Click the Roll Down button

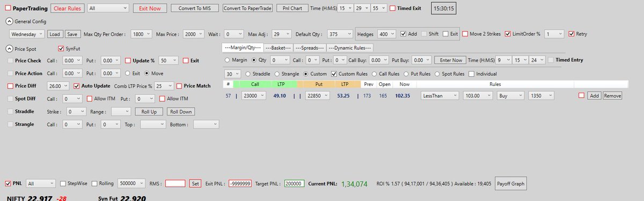pos(181,112)
